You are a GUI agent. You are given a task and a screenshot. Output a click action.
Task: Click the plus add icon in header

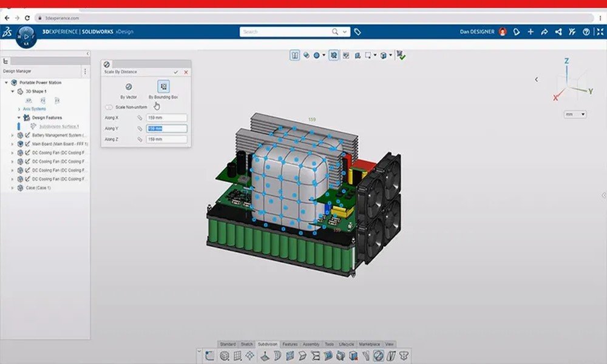tap(531, 32)
